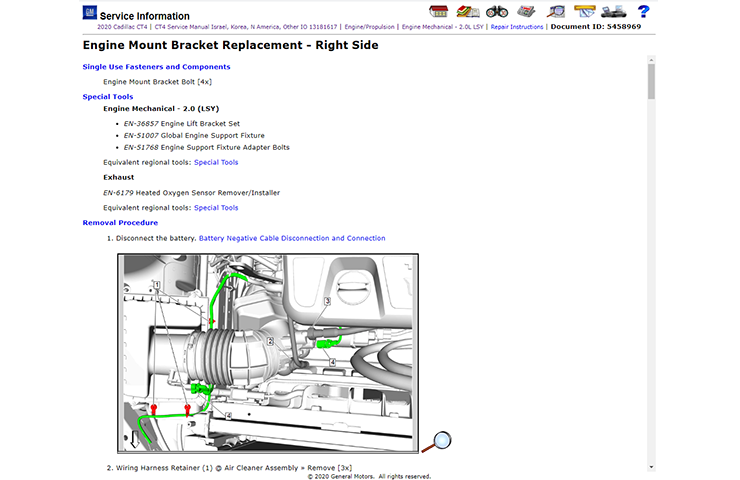Open help via blue question mark

(x=643, y=11)
